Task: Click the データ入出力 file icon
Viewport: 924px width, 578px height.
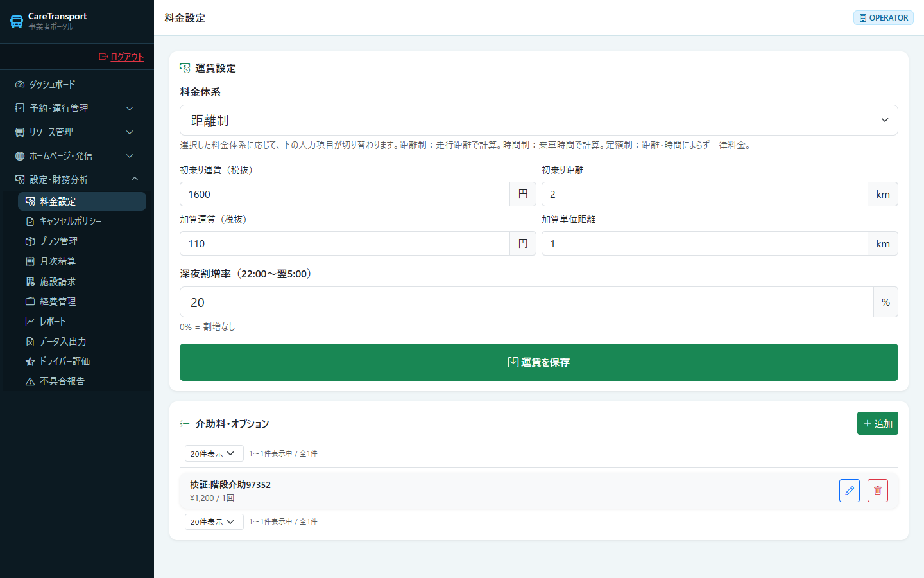Action: (30, 341)
